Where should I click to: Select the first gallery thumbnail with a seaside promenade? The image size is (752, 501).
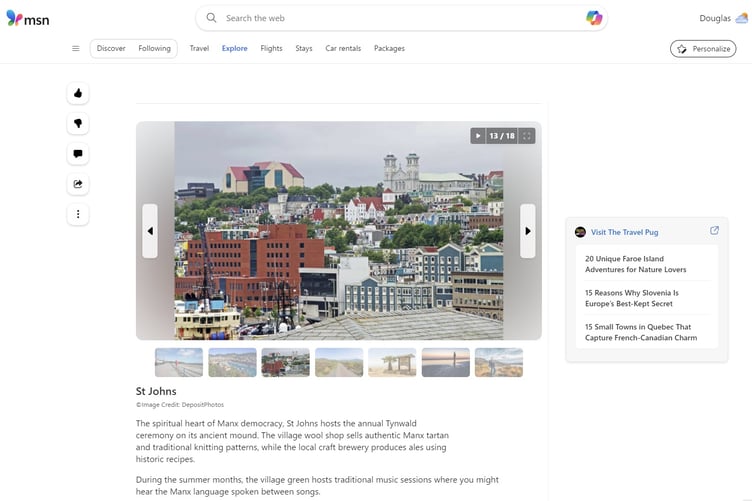click(179, 362)
